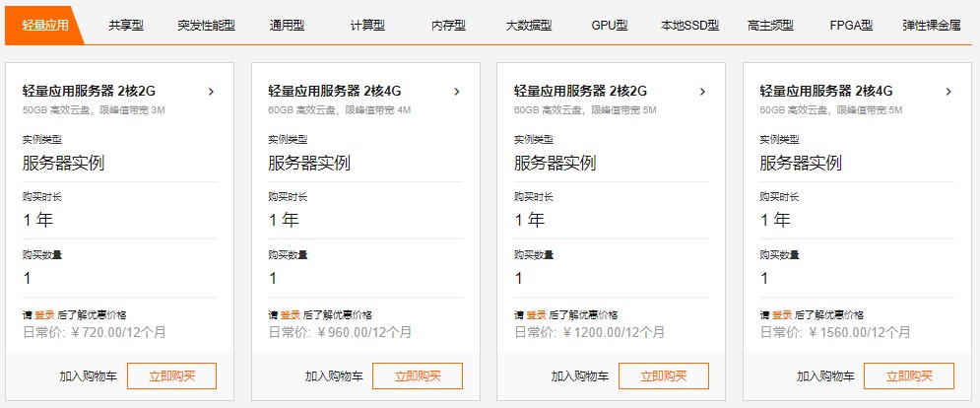Click price 日常价: ¥1560.00/12个月
Viewport: 980px width, 408px height.
(x=835, y=332)
